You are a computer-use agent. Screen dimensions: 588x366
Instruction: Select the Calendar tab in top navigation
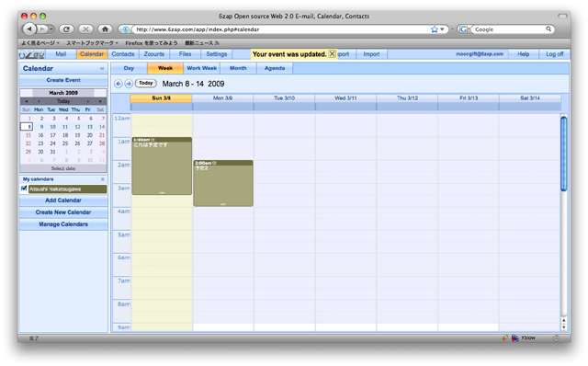click(92, 54)
